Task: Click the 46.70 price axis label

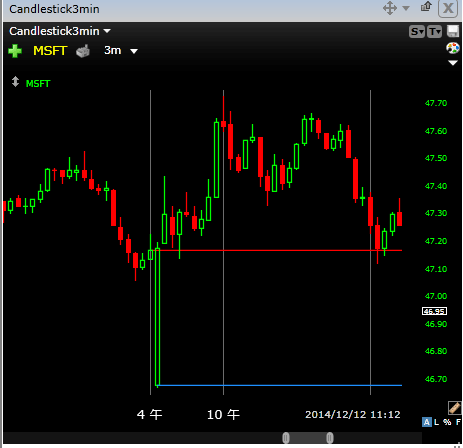Action: [x=436, y=379]
